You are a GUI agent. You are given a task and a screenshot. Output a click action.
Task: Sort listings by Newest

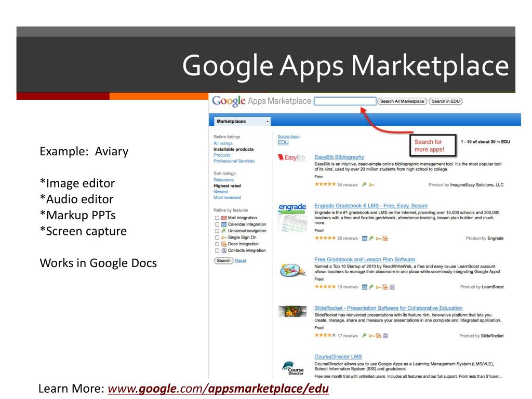tap(221, 192)
